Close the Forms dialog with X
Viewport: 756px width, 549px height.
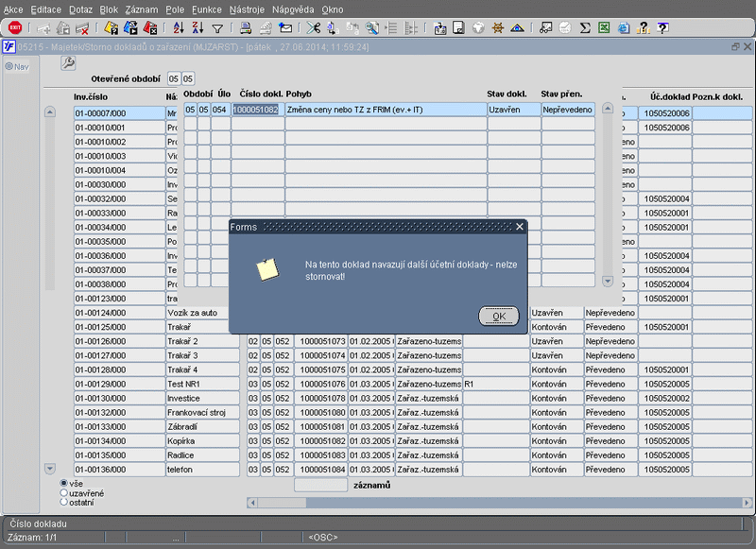point(519,227)
